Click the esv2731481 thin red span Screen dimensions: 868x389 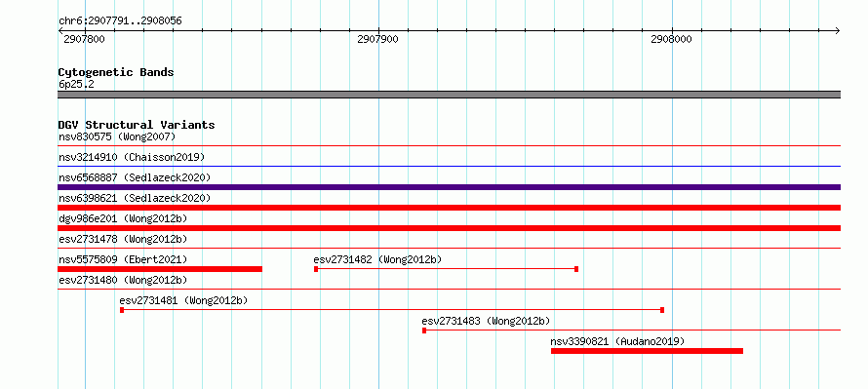392,310
